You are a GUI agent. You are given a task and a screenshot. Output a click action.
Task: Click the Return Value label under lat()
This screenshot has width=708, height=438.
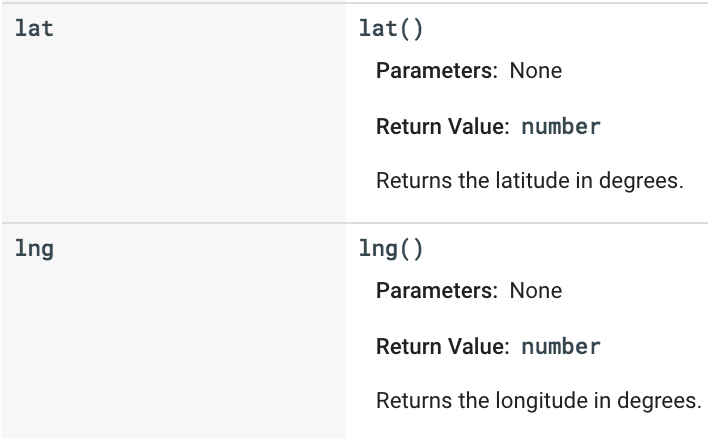444,127
